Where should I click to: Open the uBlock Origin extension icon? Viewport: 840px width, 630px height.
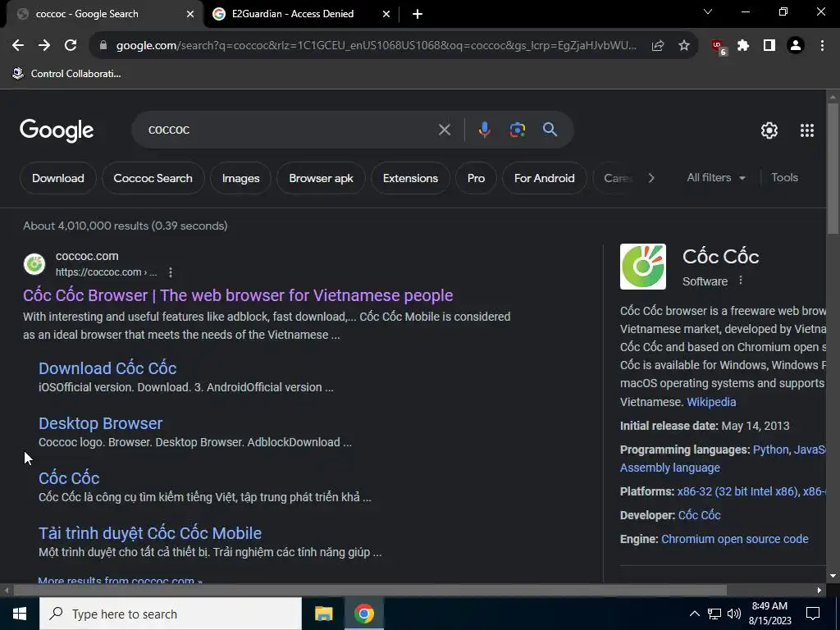pyautogui.click(x=719, y=47)
